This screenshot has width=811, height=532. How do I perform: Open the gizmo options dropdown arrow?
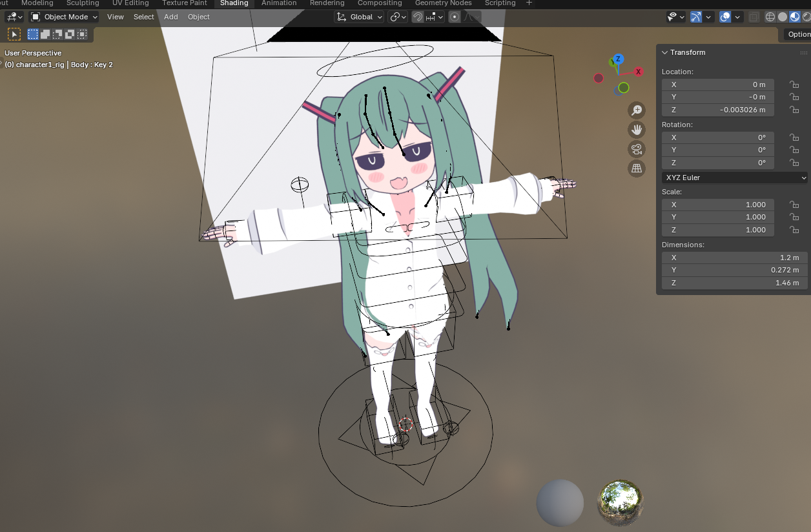coord(709,17)
